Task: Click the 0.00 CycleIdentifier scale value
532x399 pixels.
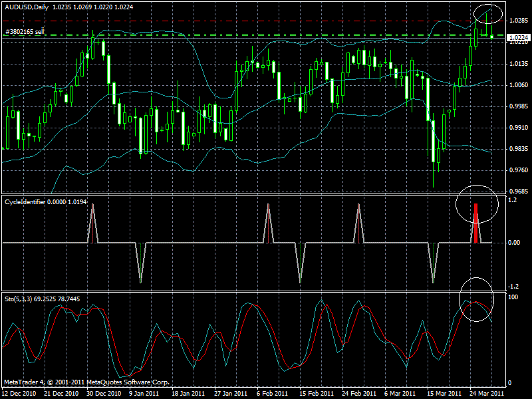Action: (514, 243)
